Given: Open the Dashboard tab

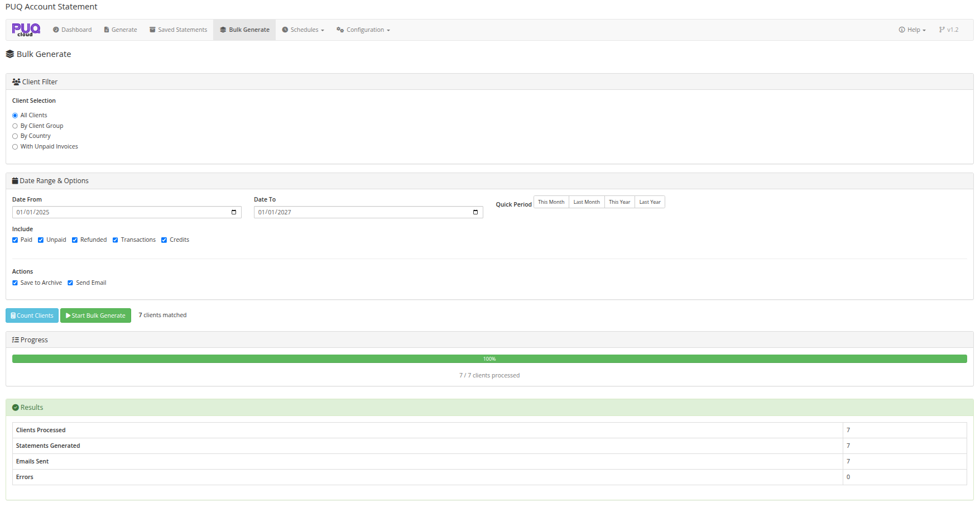Looking at the screenshot, I should [x=73, y=30].
